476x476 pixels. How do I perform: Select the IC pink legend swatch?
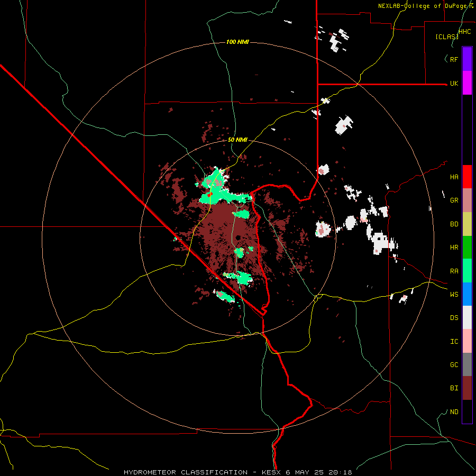click(467, 341)
